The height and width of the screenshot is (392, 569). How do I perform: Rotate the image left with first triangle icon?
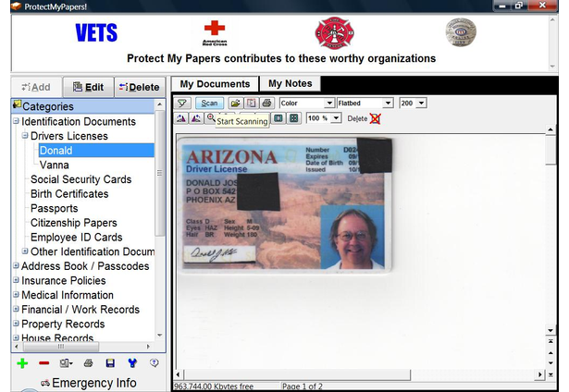(181, 118)
